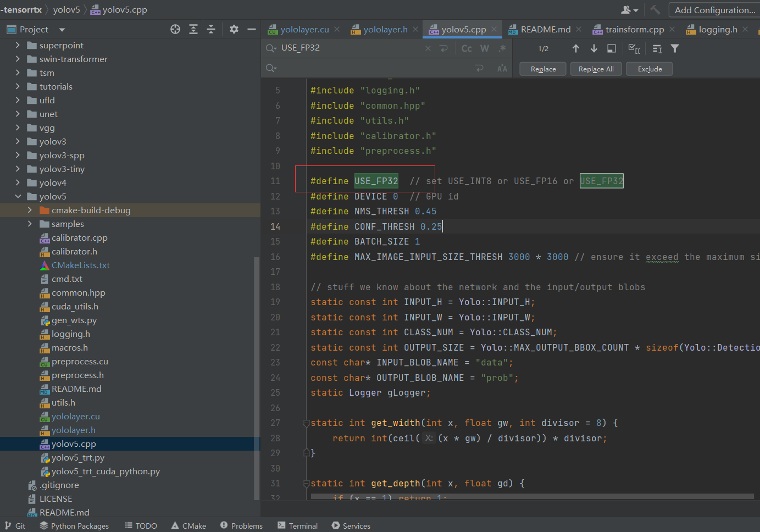Click the search filter icon in the find bar
The height and width of the screenshot is (532, 760).
pos(674,48)
